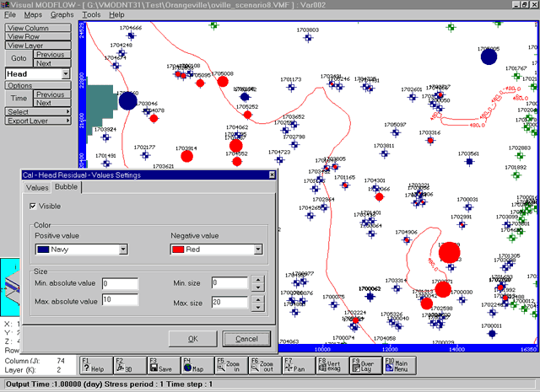Click Previous next to Time
Viewport: 540px width, 392px height.
[x=52, y=94]
